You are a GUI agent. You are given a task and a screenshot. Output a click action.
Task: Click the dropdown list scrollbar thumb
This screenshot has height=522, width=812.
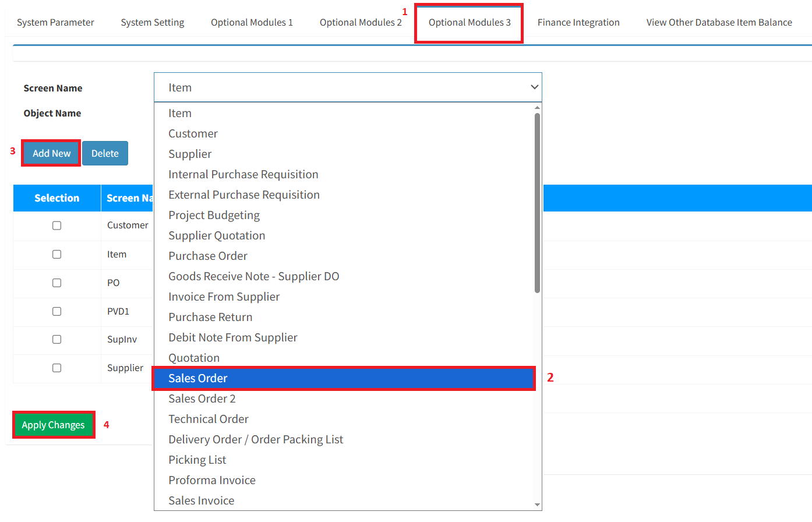(x=537, y=203)
